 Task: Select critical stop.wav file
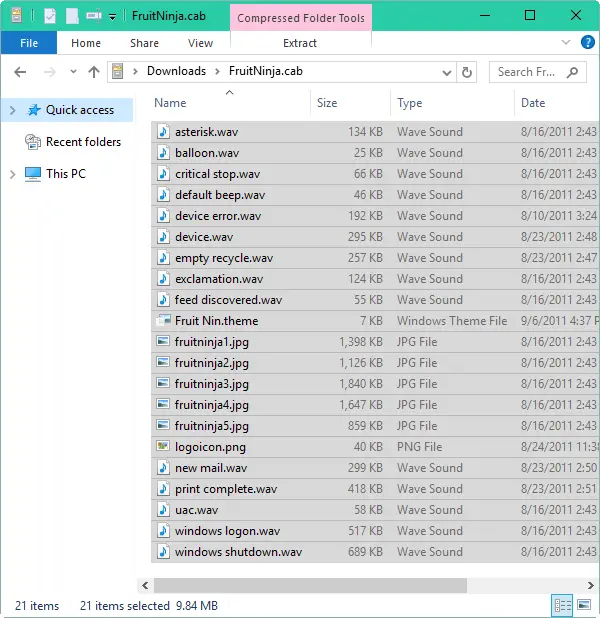[x=375, y=174]
